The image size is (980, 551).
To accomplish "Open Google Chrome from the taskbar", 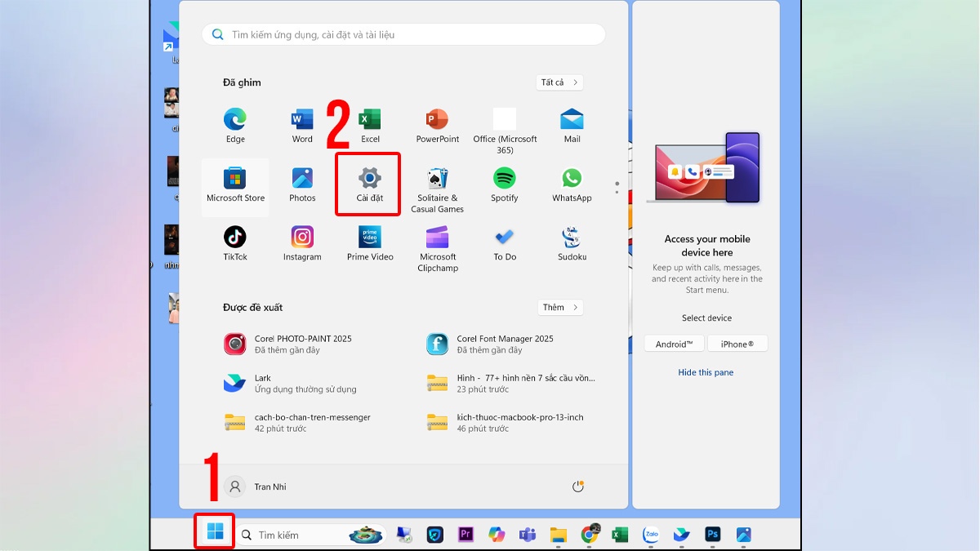I will click(x=589, y=535).
